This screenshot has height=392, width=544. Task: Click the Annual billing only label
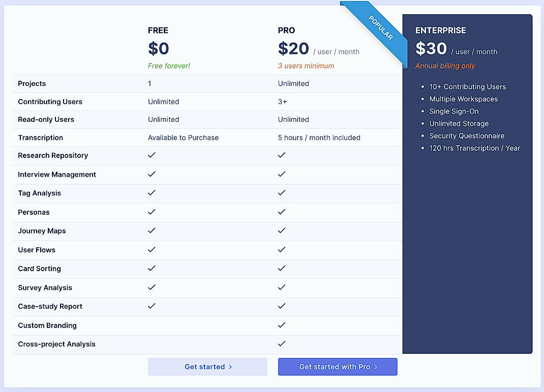pyautogui.click(x=445, y=66)
